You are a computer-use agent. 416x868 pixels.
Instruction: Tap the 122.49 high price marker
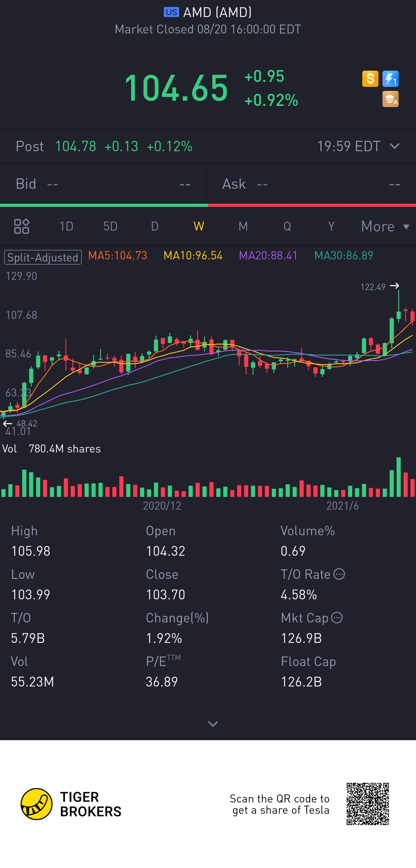pyautogui.click(x=380, y=287)
